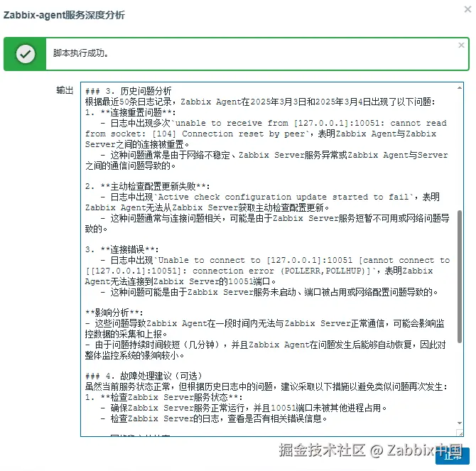
Task: Click the 'Active check configuration update started to fail' text
Action: (x=284, y=197)
